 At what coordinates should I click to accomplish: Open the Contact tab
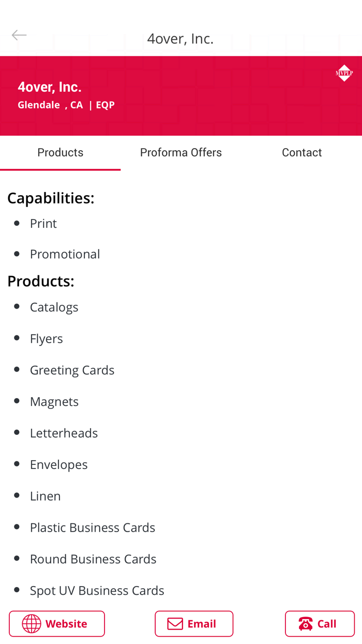point(302,152)
